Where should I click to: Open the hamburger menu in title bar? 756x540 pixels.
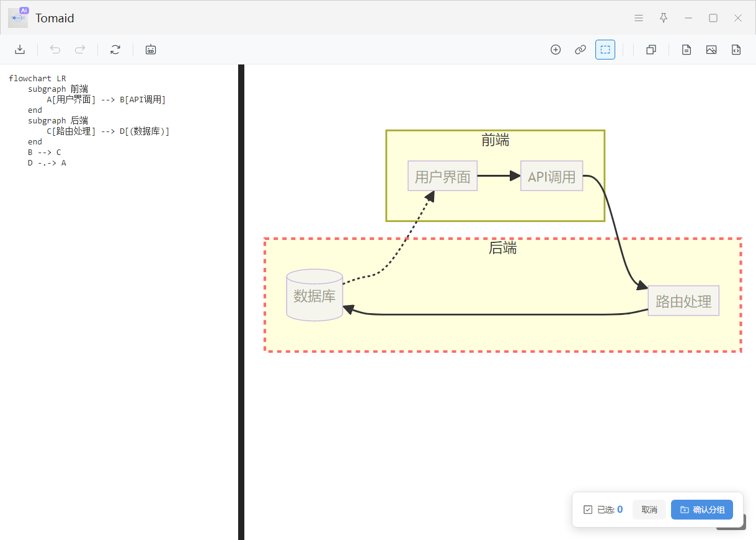tap(639, 18)
